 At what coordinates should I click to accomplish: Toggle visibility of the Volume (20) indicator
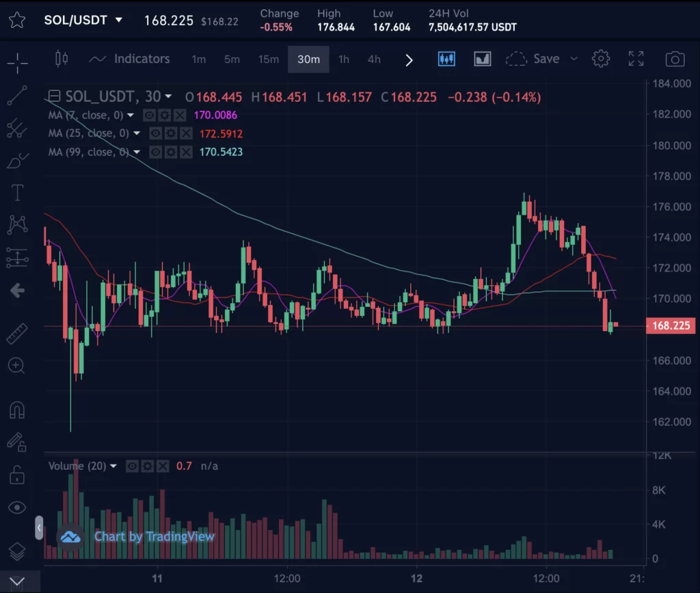(x=132, y=466)
